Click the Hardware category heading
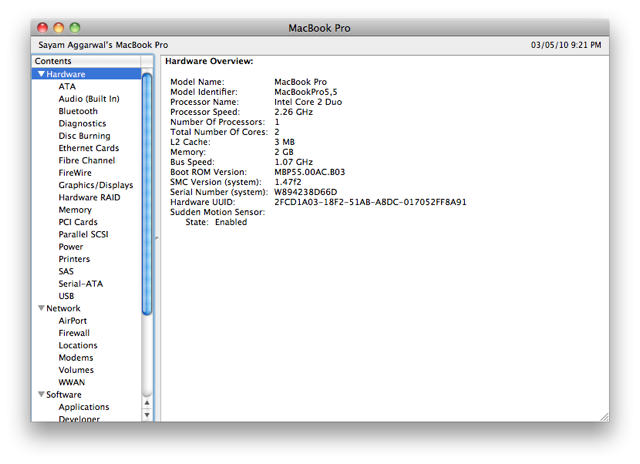640x464 pixels. point(66,74)
